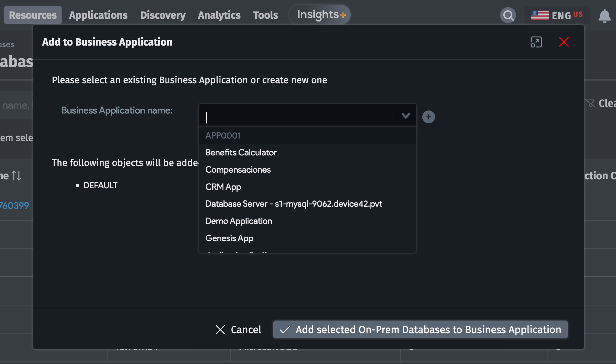Click the expand dialog icon

[536, 42]
